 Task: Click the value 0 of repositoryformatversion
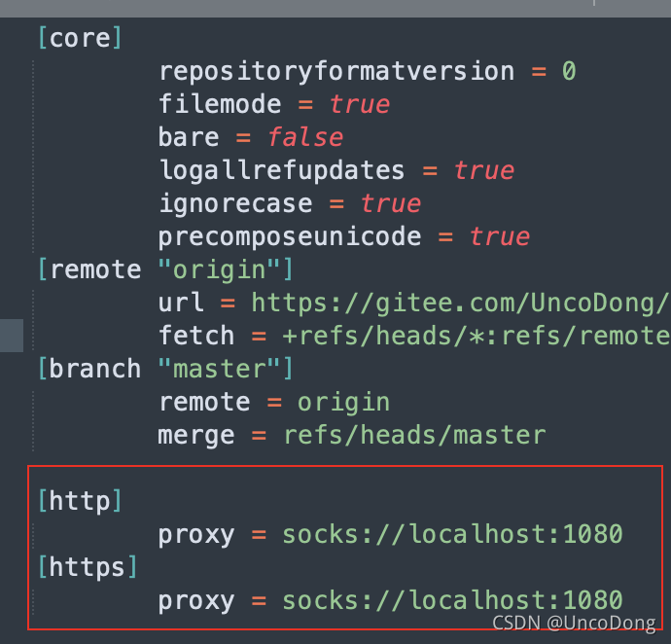pos(569,71)
